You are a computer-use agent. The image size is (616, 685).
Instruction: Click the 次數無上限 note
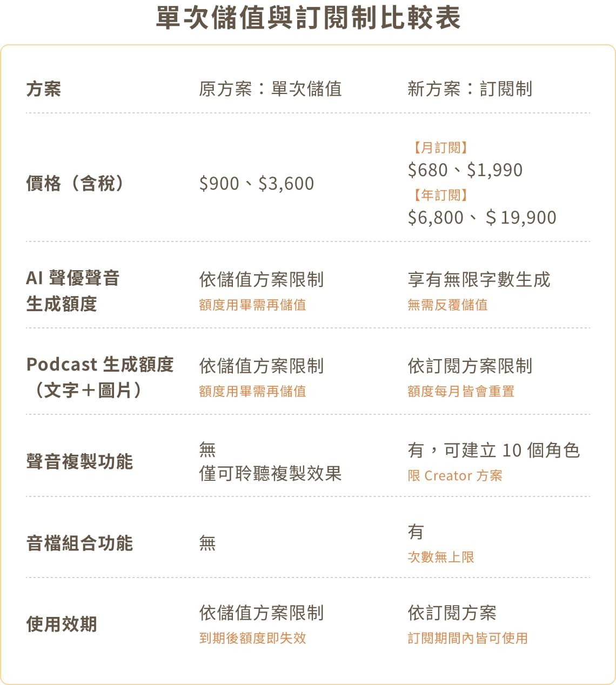(441, 557)
